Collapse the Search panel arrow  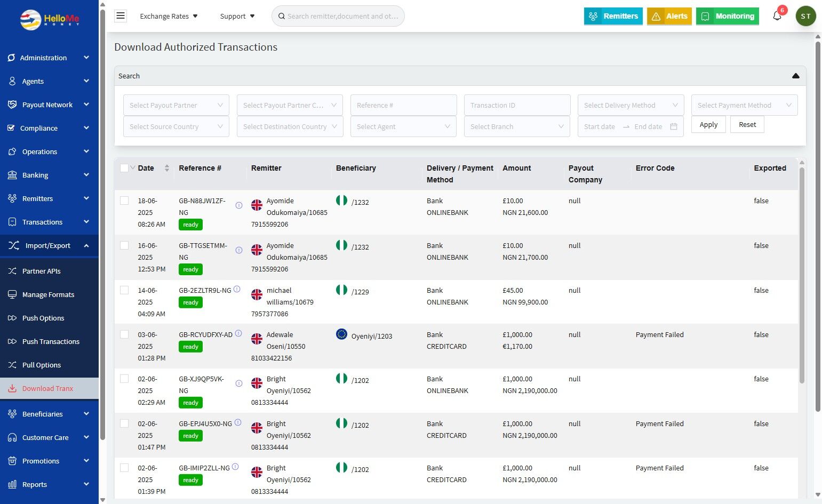(x=795, y=76)
